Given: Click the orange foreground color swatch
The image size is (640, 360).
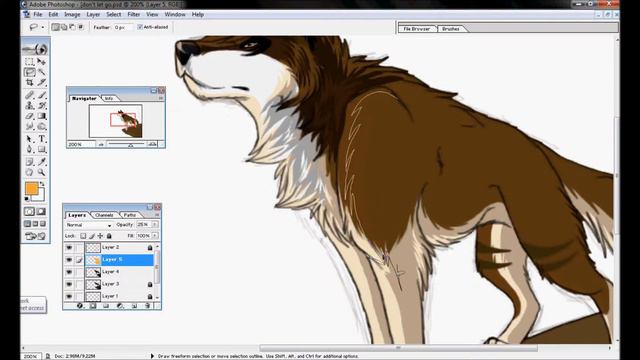Looking at the screenshot, I should [x=31, y=189].
